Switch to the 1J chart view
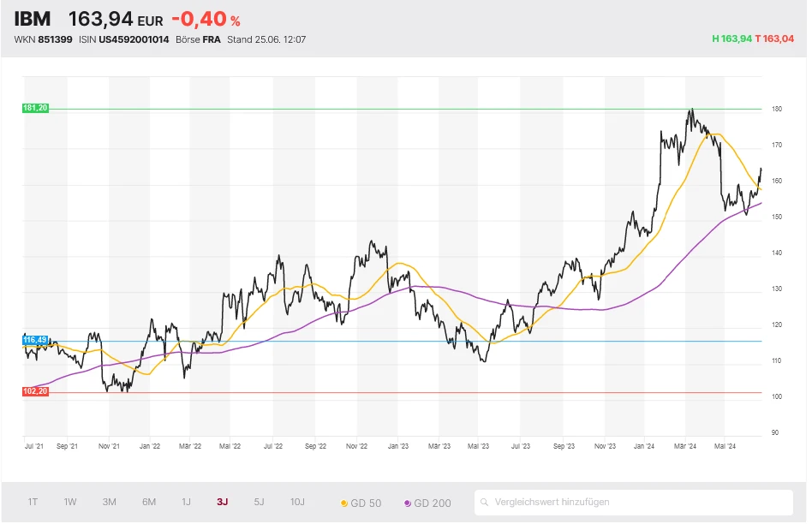Image resolution: width=812 pixels, height=524 pixels. tap(186, 503)
